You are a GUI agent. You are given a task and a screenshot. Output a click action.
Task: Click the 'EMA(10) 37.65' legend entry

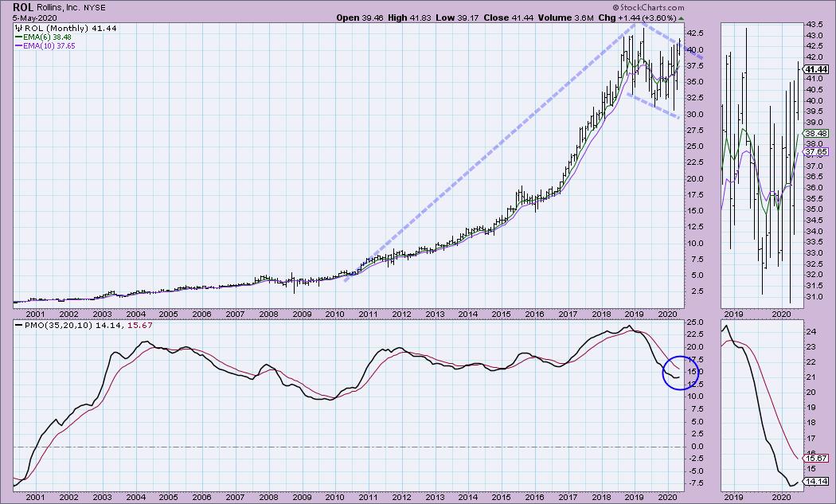pyautogui.click(x=49, y=46)
